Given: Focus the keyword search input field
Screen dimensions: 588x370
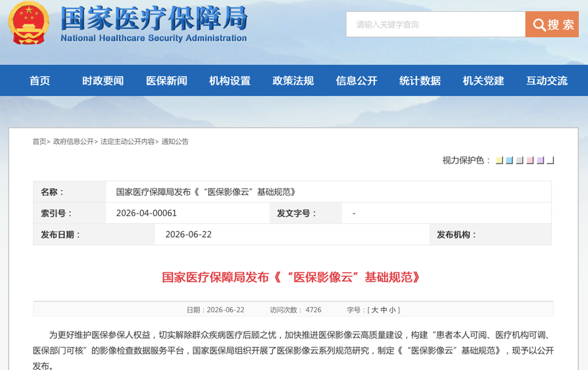Looking at the screenshot, I should pyautogui.click(x=436, y=24).
